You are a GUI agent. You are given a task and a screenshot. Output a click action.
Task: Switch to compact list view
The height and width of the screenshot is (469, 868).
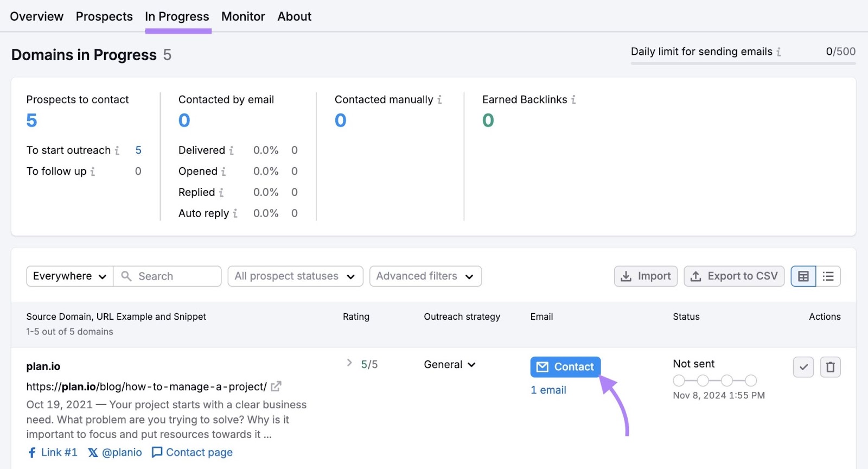pyautogui.click(x=828, y=276)
